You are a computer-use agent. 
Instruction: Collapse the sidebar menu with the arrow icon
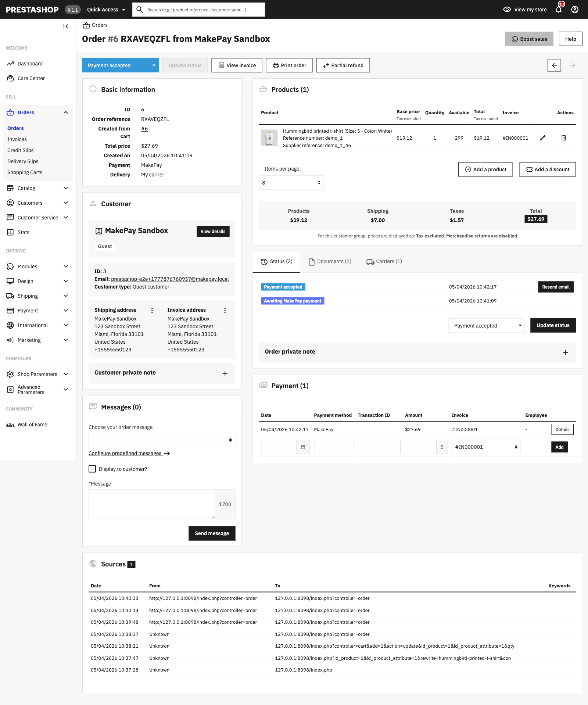tap(66, 26)
